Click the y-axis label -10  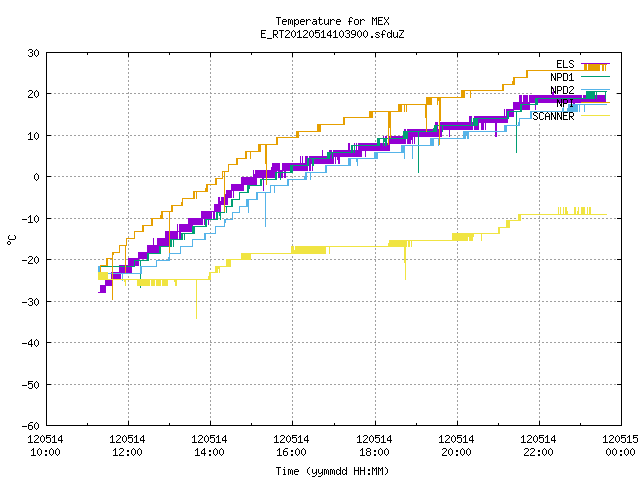click(31, 219)
